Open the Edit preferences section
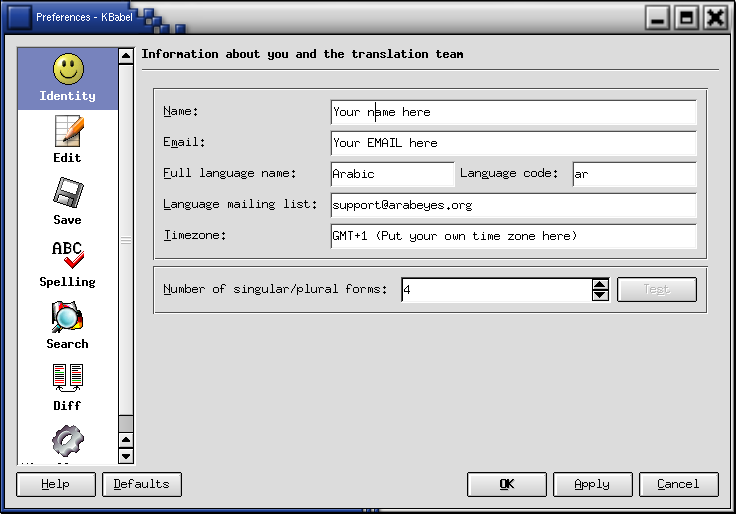The width and height of the screenshot is (736, 514). point(67,133)
